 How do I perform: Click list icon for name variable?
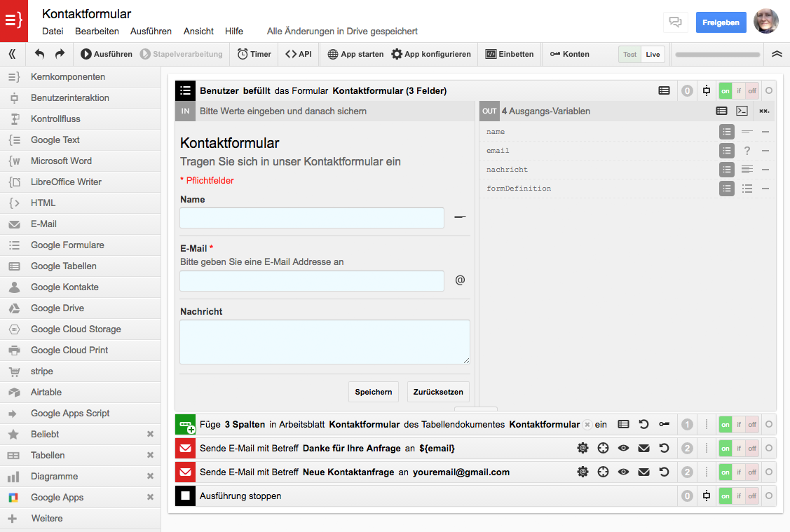click(726, 132)
